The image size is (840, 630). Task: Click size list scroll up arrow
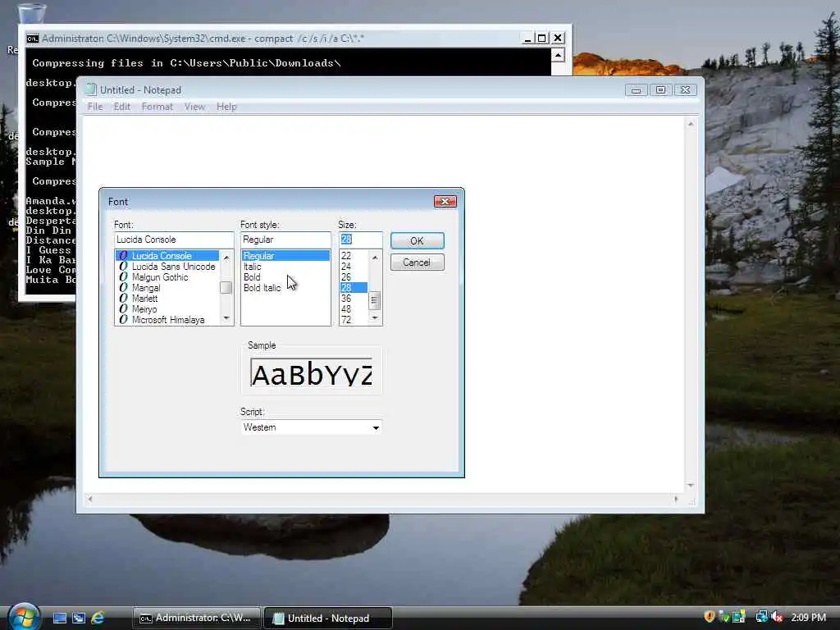point(375,258)
